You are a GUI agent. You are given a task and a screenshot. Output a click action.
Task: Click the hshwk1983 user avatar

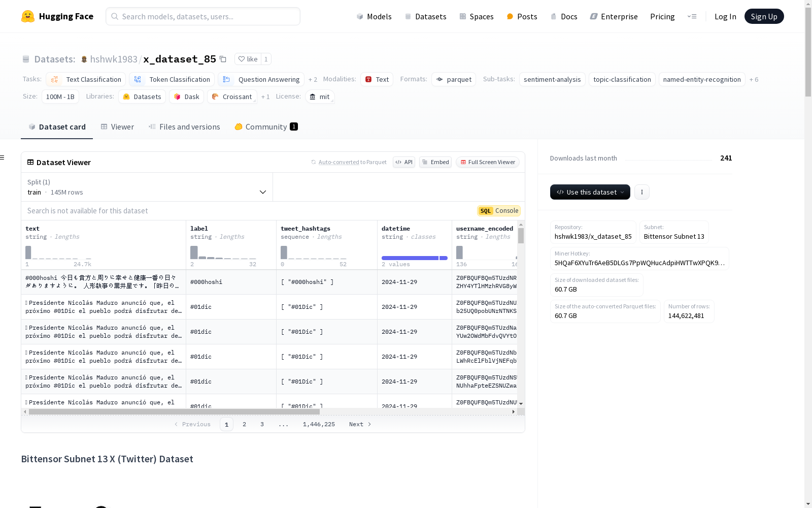pyautogui.click(x=84, y=59)
